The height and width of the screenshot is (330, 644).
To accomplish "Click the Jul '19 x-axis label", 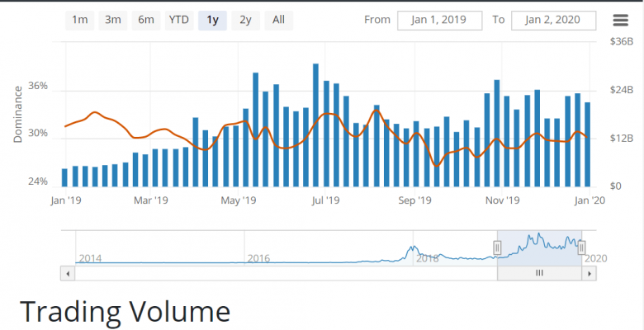I will [324, 200].
